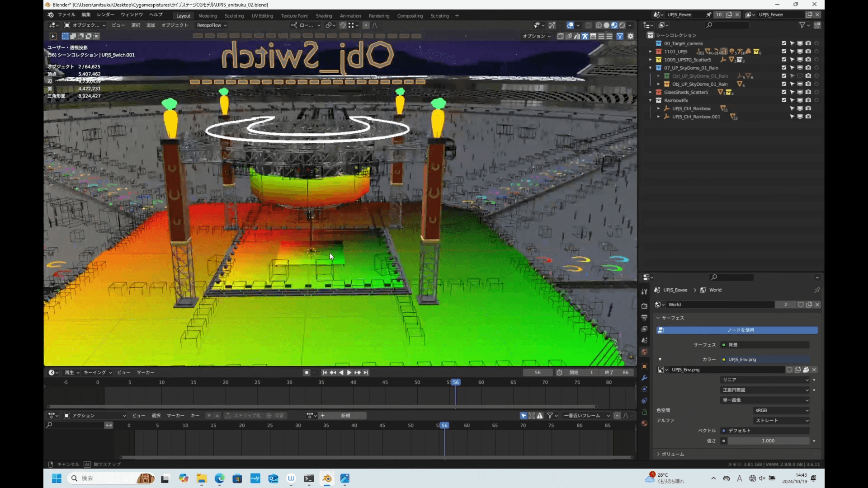This screenshot has width=868, height=488.
Task: Open File Explorer from the taskbar
Action: (x=201, y=479)
